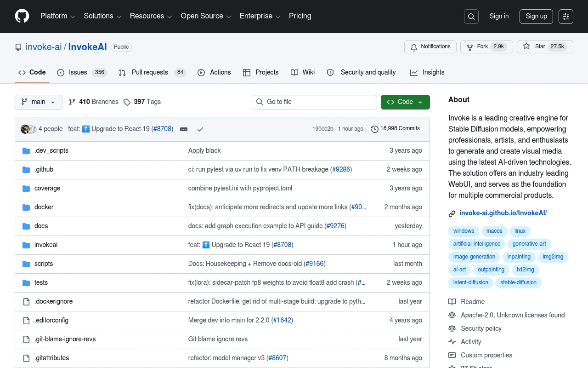Open the invoke-ai.github.io/InvokeAI website link
The height and width of the screenshot is (368, 588).
503,213
